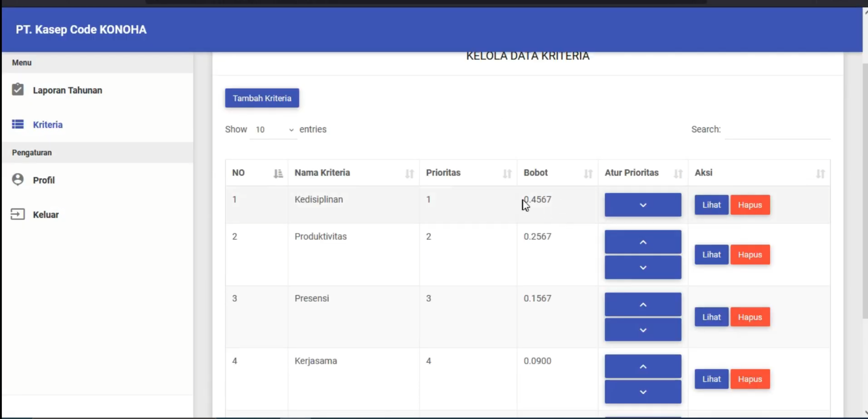
Task: Delete Kedisiplinan with Hapus button
Action: 750,205
